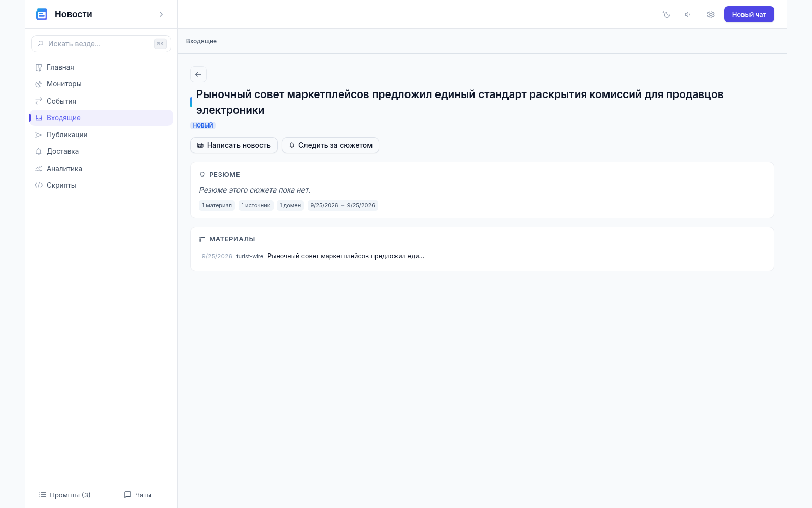Image resolution: width=812 pixels, height=508 pixels.
Task: Click the События arrows icon
Action: 39,101
